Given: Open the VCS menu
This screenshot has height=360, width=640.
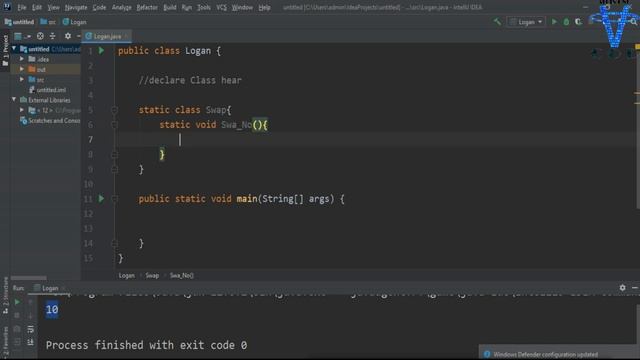Looking at the screenshot, I should (x=222, y=7).
